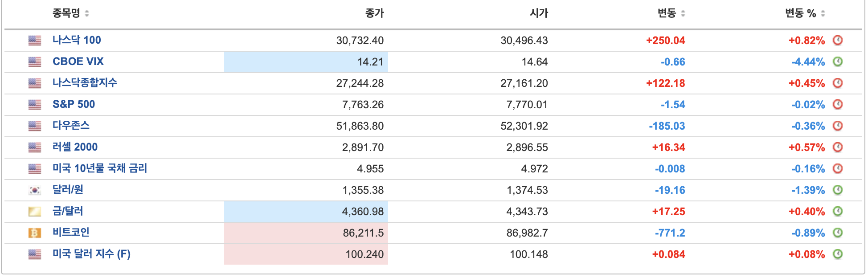
Task: Open the 금/달러 link
Action: (x=68, y=211)
